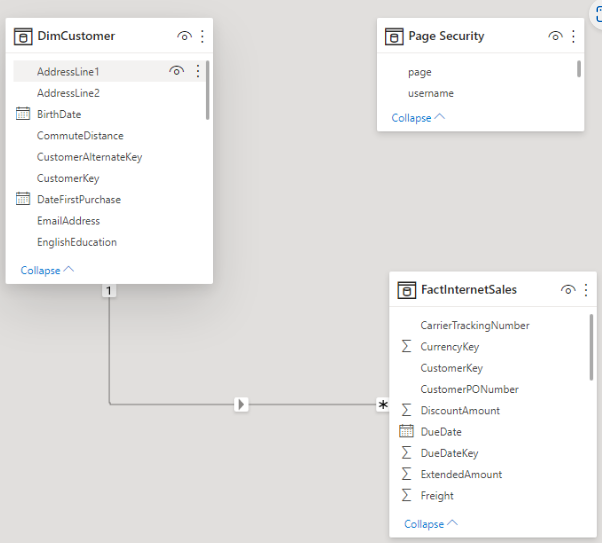Collapse the Page Security table
The width and height of the screenshot is (602, 543).
(x=418, y=118)
